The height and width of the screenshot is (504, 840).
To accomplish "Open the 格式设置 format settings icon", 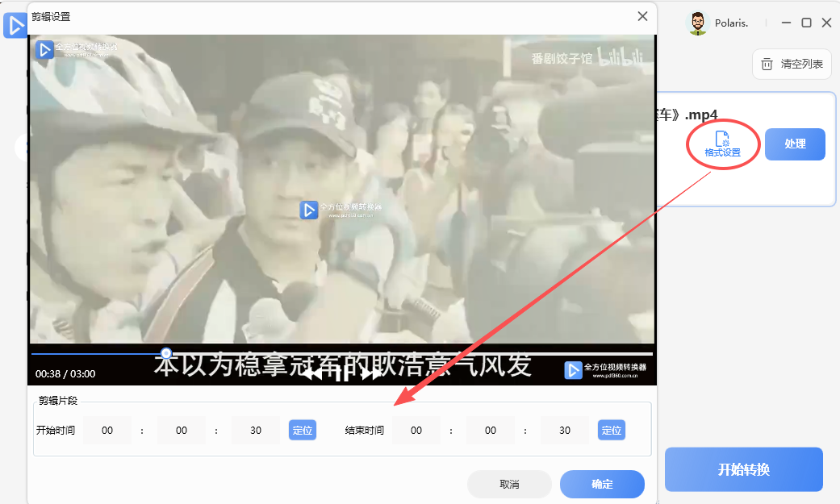I will [x=722, y=144].
